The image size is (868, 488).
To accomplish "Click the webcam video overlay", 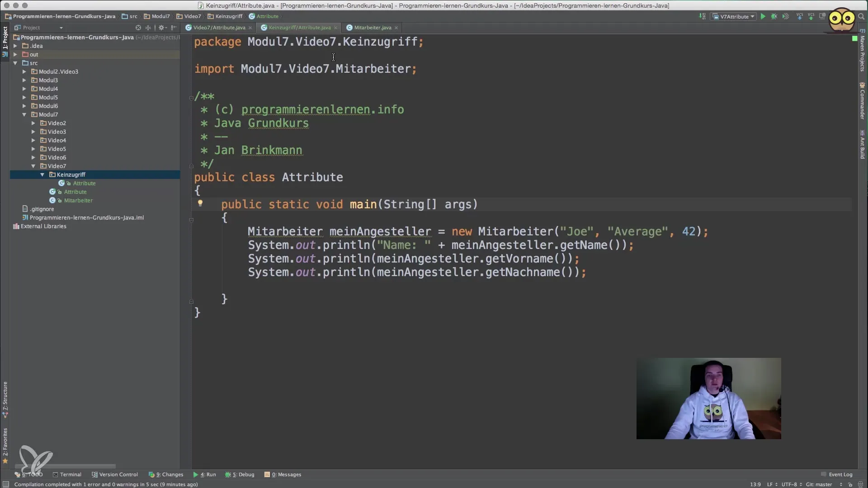I will coord(708,399).
